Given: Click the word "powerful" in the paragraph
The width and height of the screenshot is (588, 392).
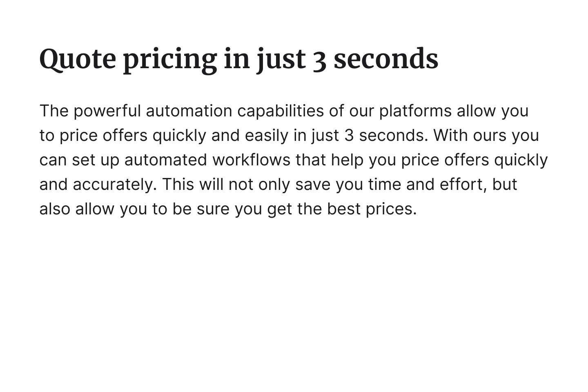Looking at the screenshot, I should (107, 111).
